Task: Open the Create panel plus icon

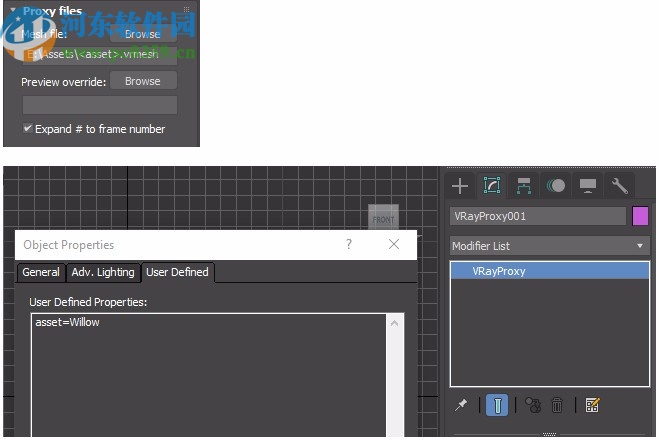Action: 460,185
